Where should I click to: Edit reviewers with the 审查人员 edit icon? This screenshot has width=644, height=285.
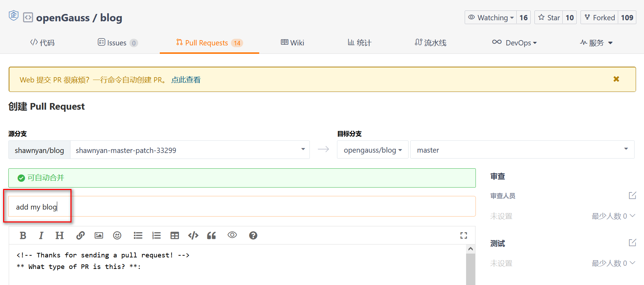point(632,195)
